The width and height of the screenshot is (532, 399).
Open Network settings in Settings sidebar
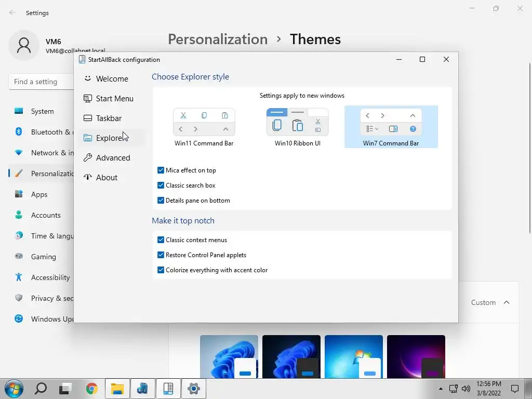click(x=41, y=153)
